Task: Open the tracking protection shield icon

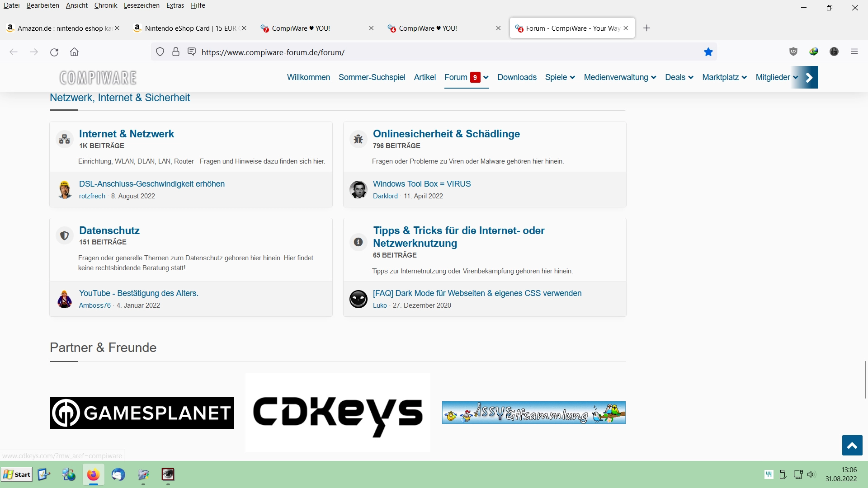Action: click(160, 52)
